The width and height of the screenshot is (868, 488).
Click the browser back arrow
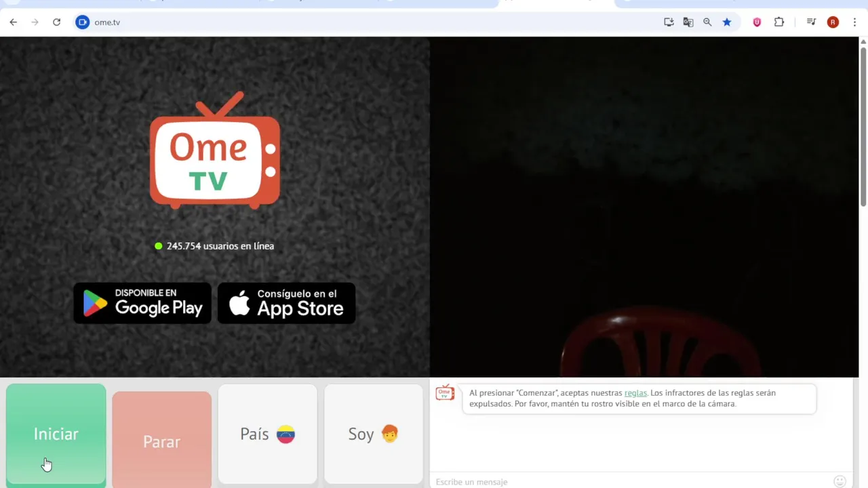[x=13, y=22]
